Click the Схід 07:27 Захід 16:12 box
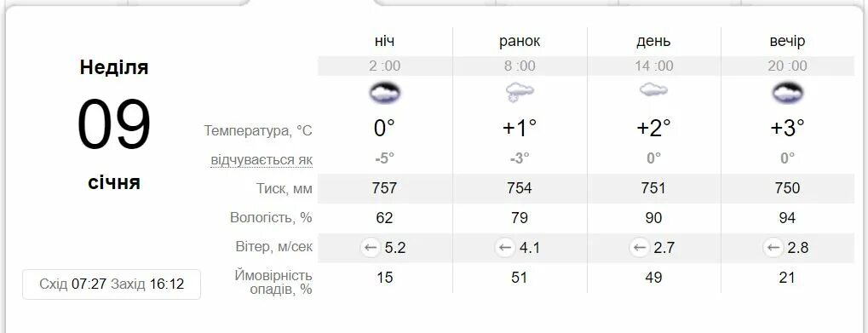 (112, 284)
